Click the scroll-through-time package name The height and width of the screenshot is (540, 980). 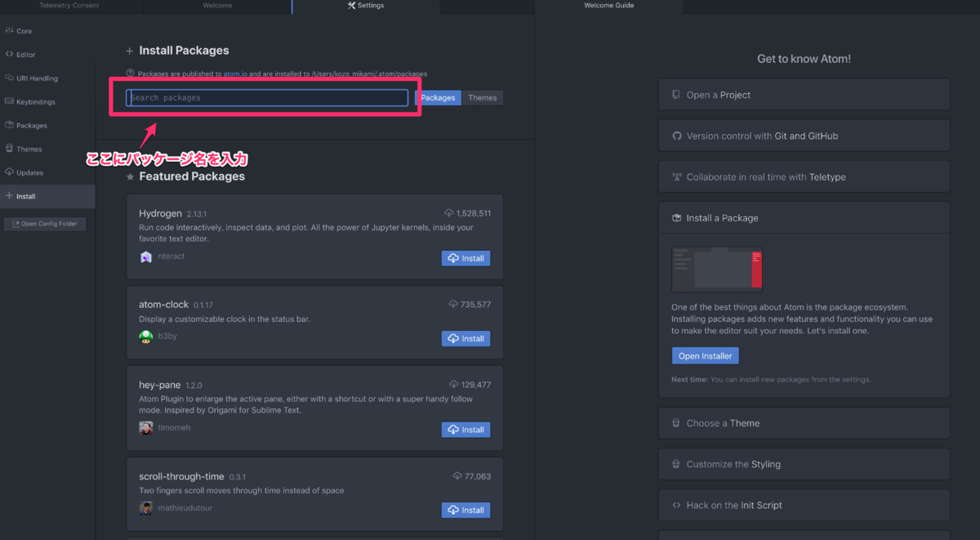click(181, 475)
